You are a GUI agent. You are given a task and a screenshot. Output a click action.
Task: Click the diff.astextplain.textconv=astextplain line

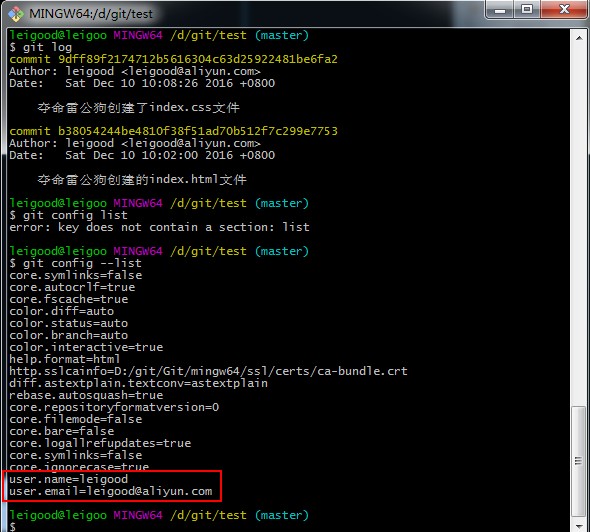click(138, 383)
